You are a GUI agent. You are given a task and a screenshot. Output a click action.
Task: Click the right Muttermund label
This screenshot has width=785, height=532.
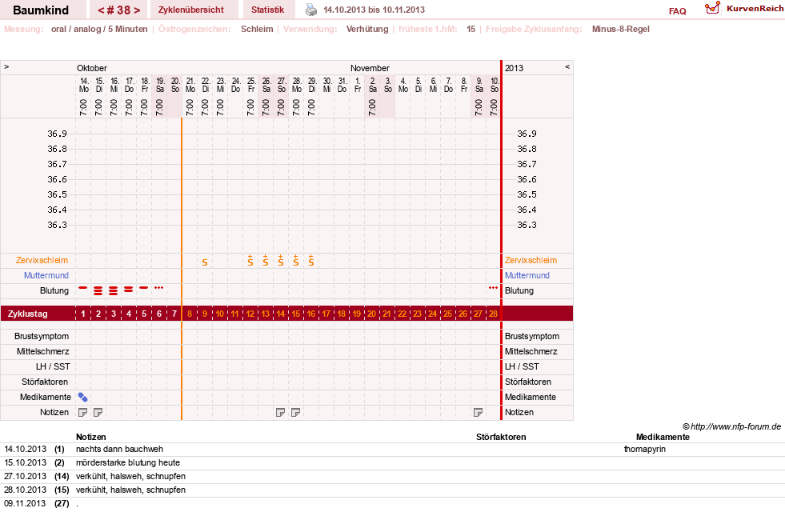527,275
